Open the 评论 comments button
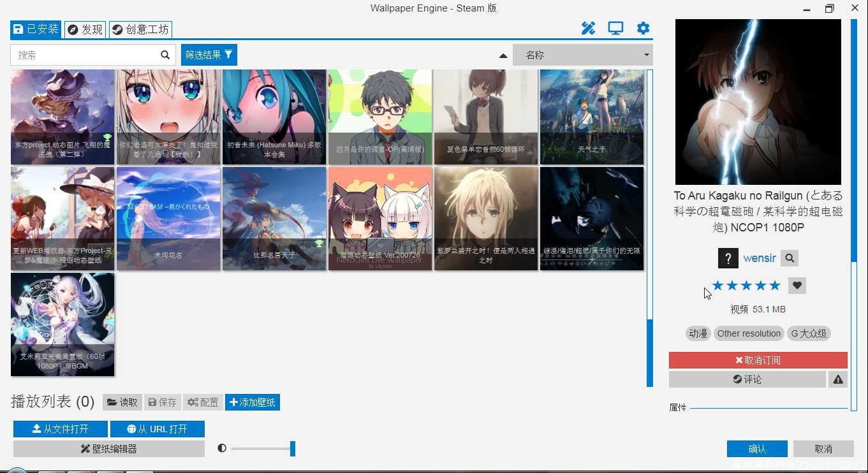 [x=747, y=379]
